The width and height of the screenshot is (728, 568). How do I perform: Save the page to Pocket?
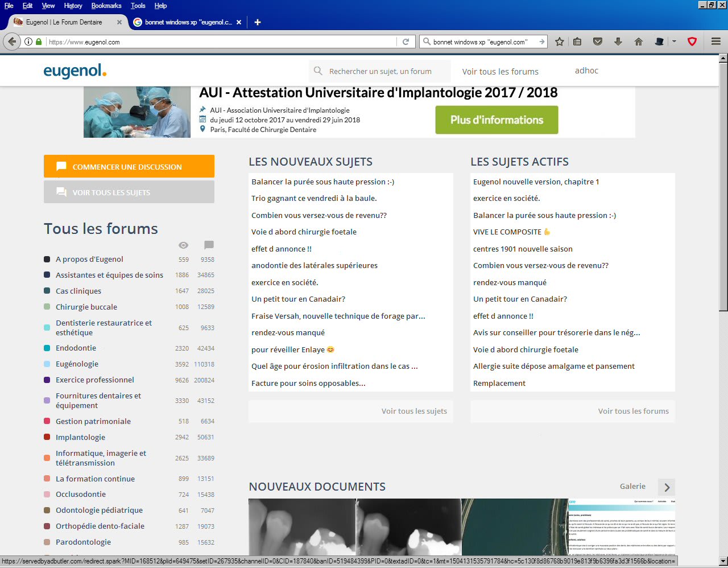pyautogui.click(x=598, y=42)
